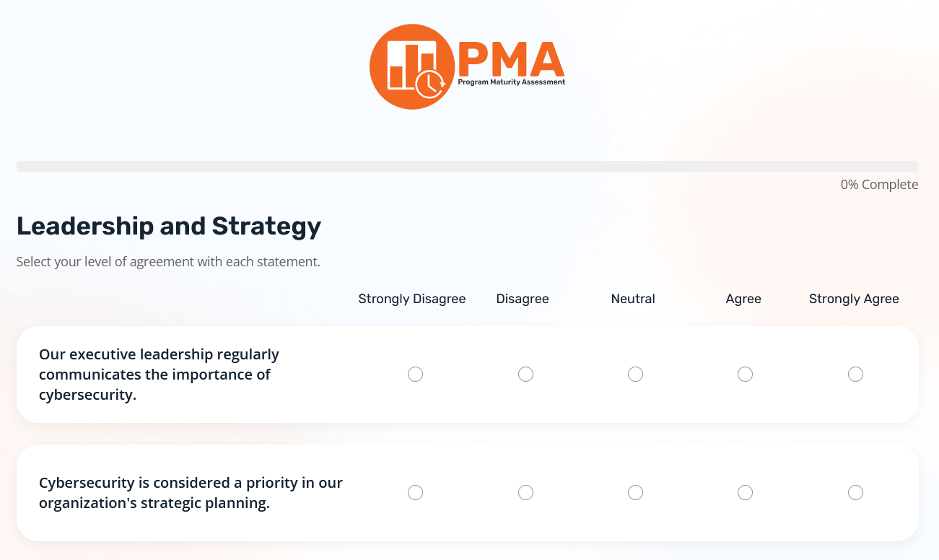The width and height of the screenshot is (939, 560).
Task: Click the Leadership and Strategy heading
Action: (169, 226)
